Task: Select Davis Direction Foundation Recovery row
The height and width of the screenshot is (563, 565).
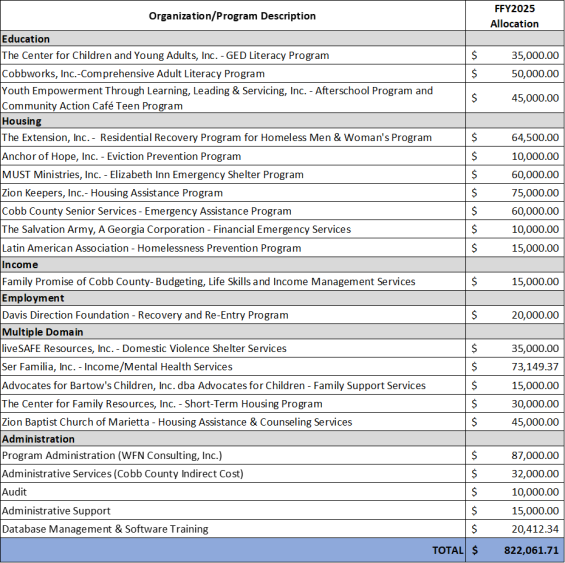Action: [x=145, y=315]
